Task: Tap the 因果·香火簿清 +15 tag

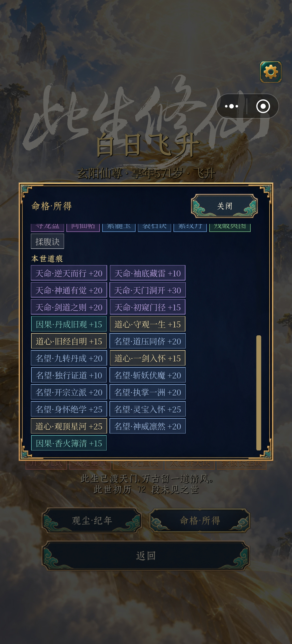Action: [69, 443]
